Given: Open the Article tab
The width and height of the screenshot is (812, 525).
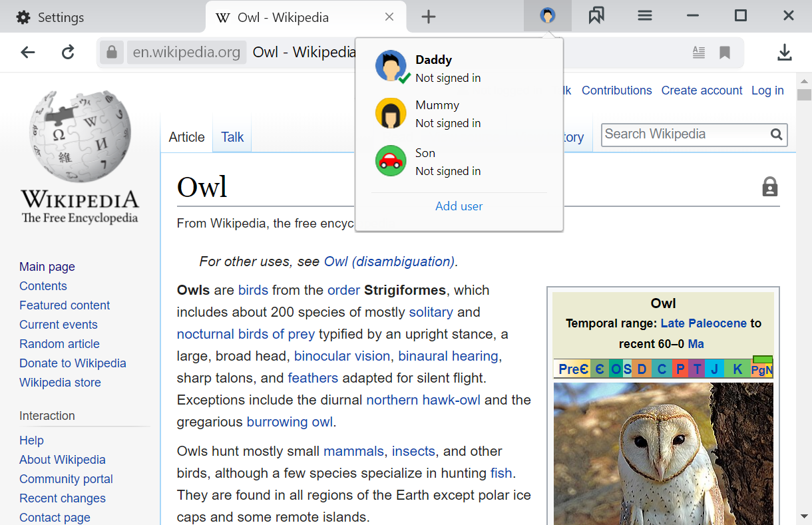Looking at the screenshot, I should tap(186, 137).
